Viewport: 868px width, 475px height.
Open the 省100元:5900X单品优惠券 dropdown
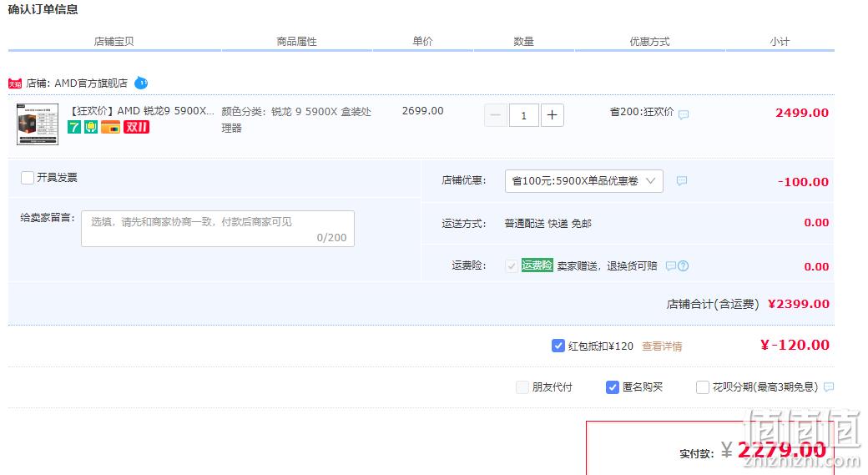point(584,181)
